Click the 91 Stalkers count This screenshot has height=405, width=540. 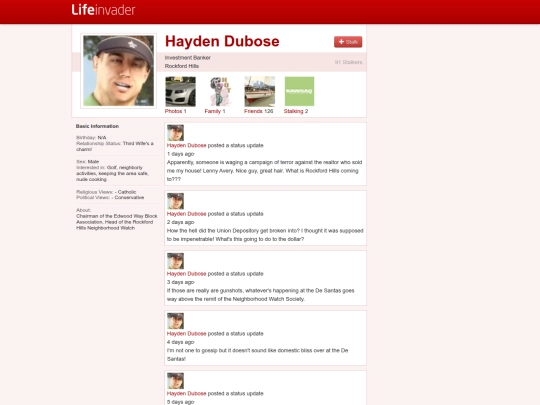click(x=349, y=62)
